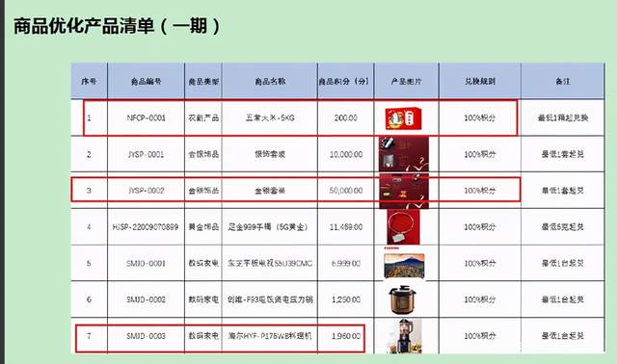Click the SMJD-0003 code cell

pyautogui.click(x=146, y=336)
